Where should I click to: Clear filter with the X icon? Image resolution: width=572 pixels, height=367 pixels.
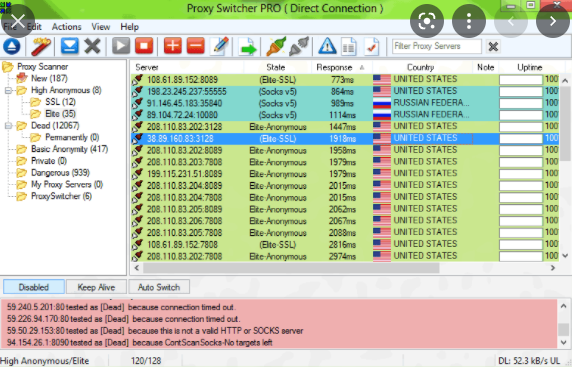point(493,46)
